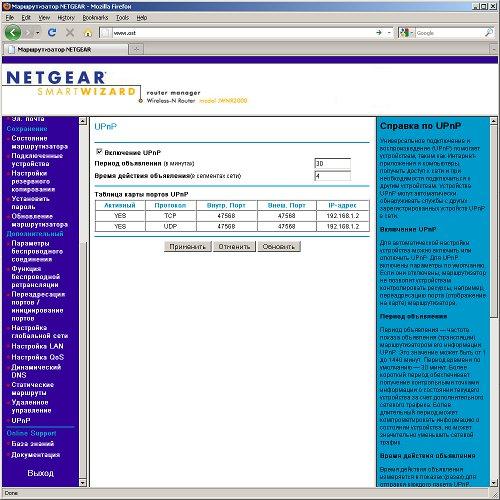Open the Help menu

tap(142, 18)
